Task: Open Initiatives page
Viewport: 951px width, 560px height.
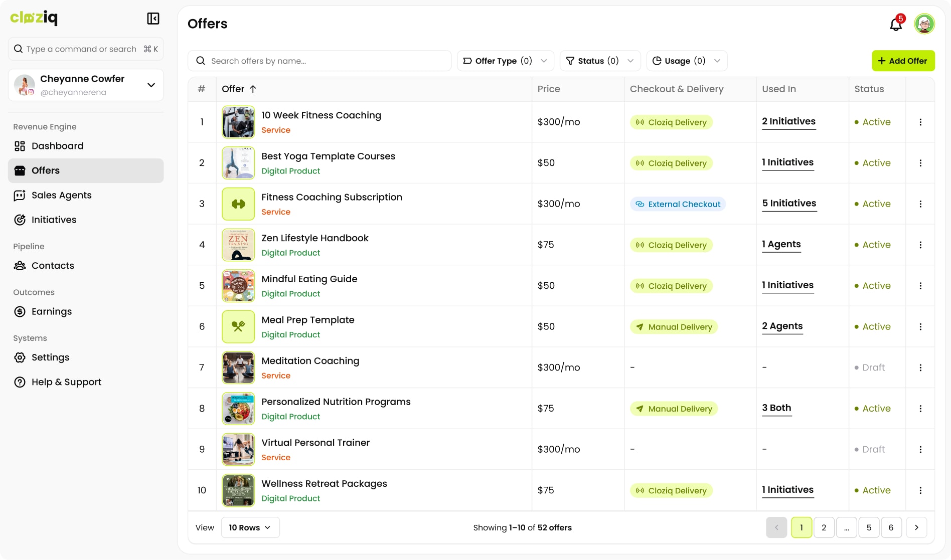Action: (x=86, y=220)
